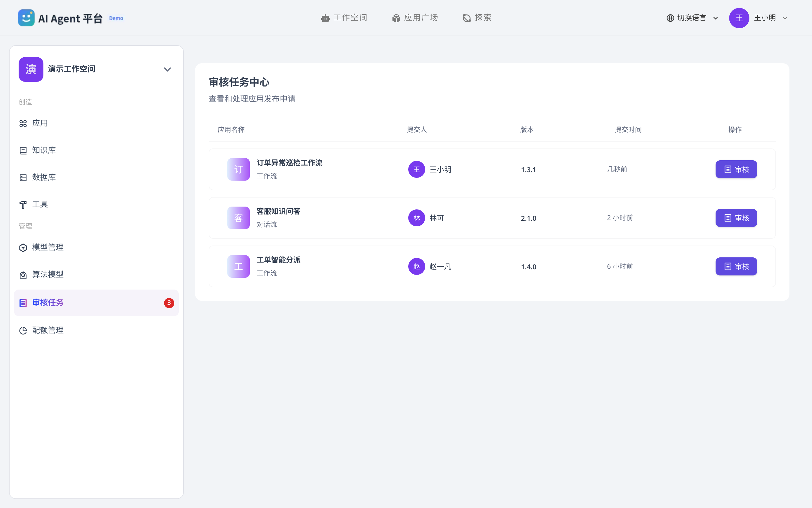Select 审核任务 in the sidebar menu
Viewport: 812px width, 508px height.
coord(96,303)
